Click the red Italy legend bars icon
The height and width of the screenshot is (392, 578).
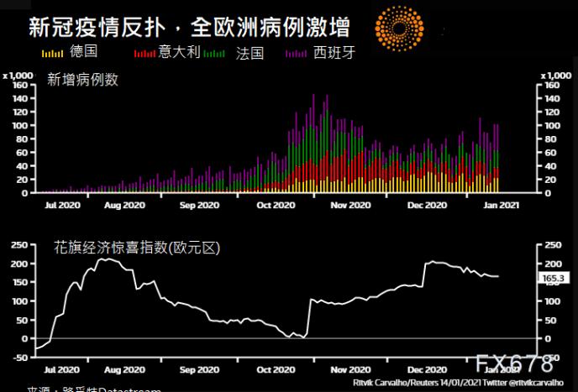pos(144,54)
